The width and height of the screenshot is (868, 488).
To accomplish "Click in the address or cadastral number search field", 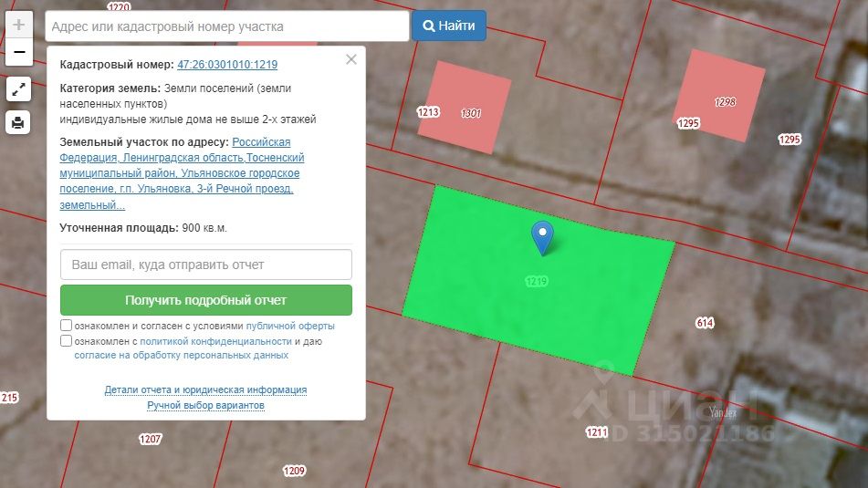I will click(227, 26).
